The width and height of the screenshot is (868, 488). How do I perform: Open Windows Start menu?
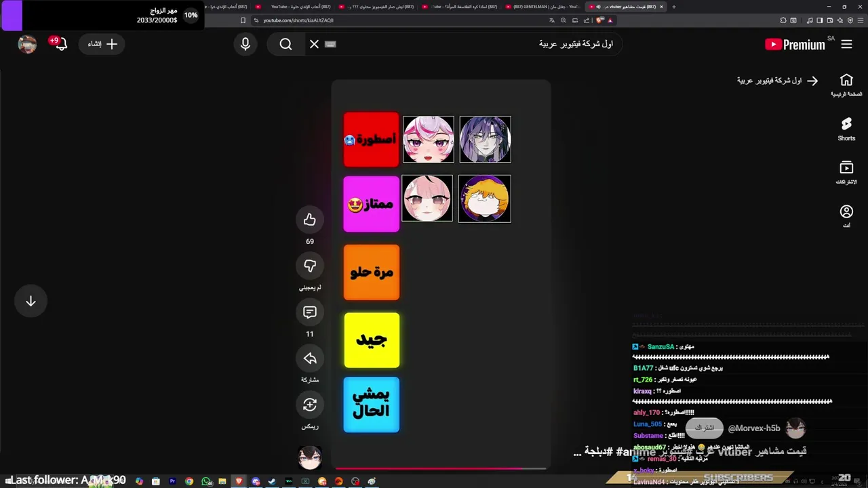[x=7, y=481]
